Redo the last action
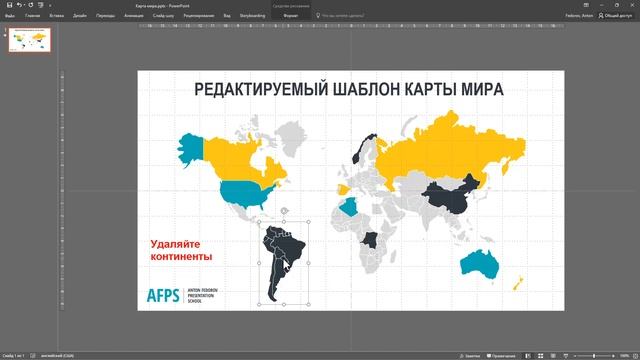This screenshot has width=640, height=360. [31, 5]
